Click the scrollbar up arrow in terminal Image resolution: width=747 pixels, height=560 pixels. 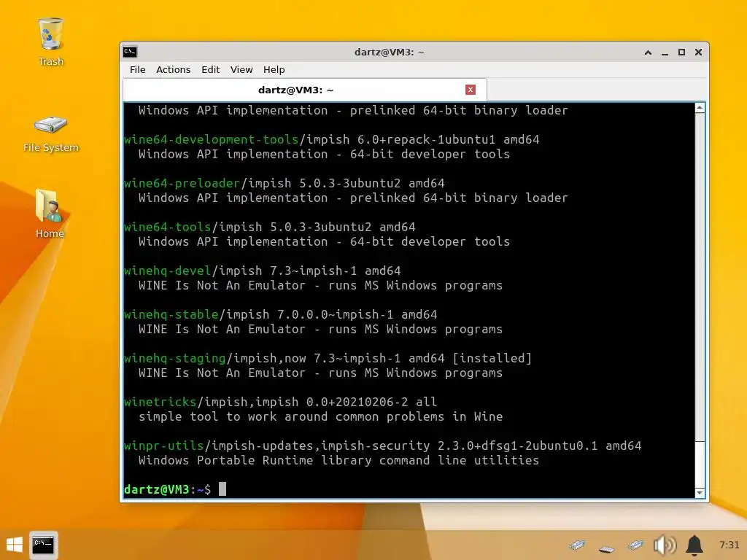tap(700, 108)
